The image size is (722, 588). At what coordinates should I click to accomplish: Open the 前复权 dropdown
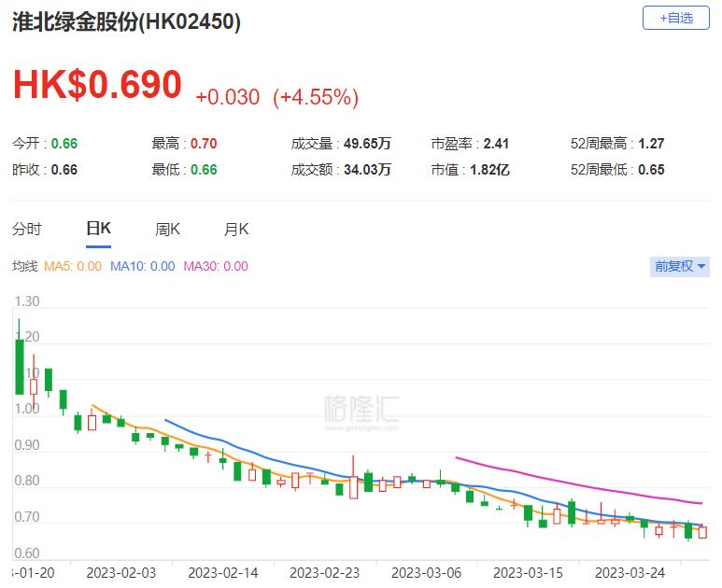680,266
